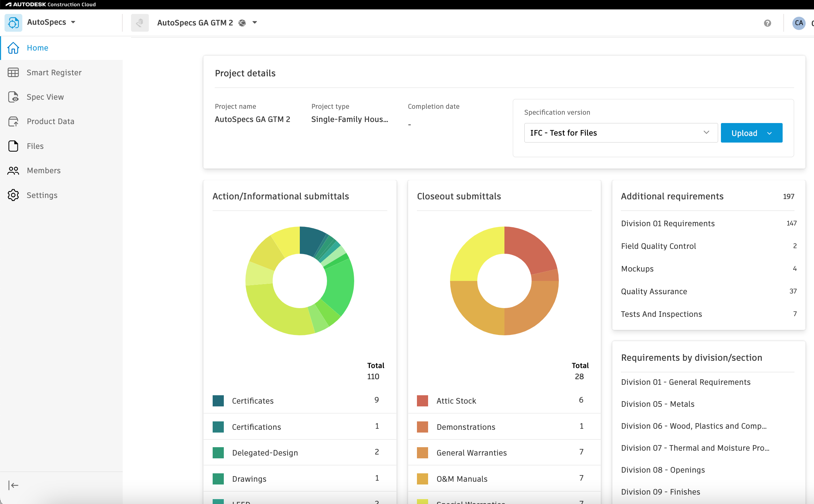Screen dimensions: 814x504
Task: Open the CA user avatar
Action: (799, 23)
